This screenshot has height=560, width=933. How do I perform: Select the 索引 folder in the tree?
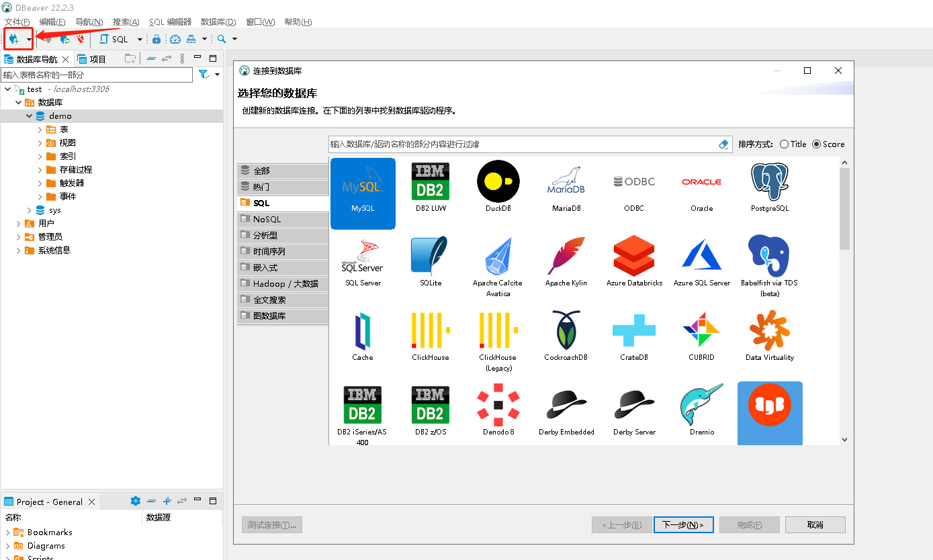click(x=68, y=156)
